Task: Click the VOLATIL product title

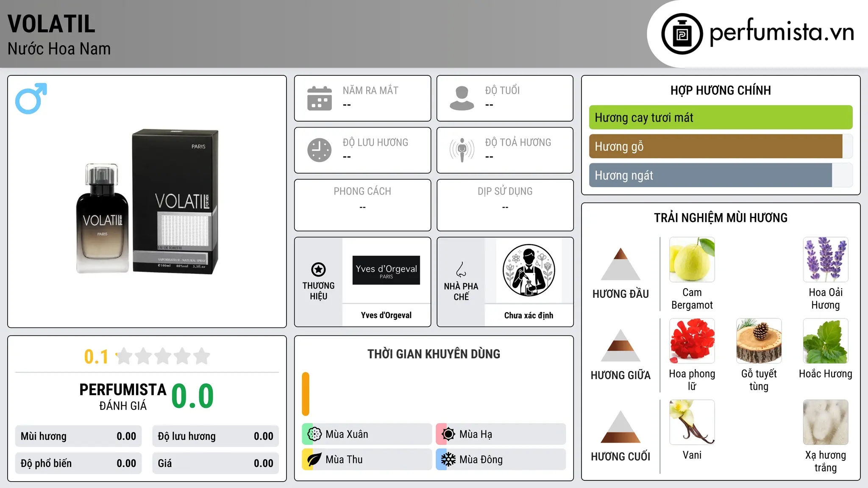Action: click(51, 24)
